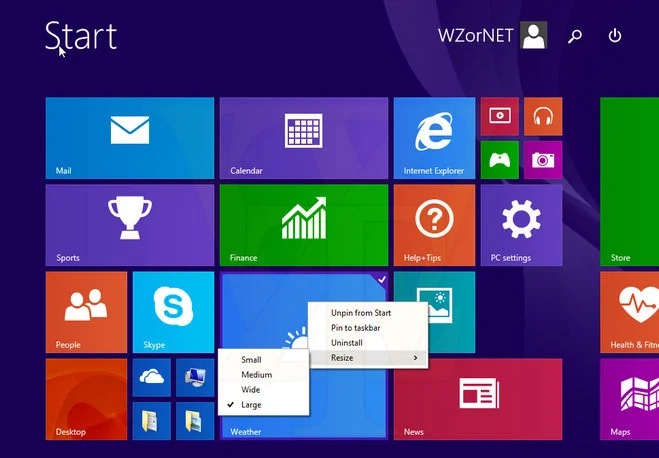Viewport: 659px width, 458px height.
Task: Open the OneDrive cloud tile
Action: pyautogui.click(x=152, y=377)
